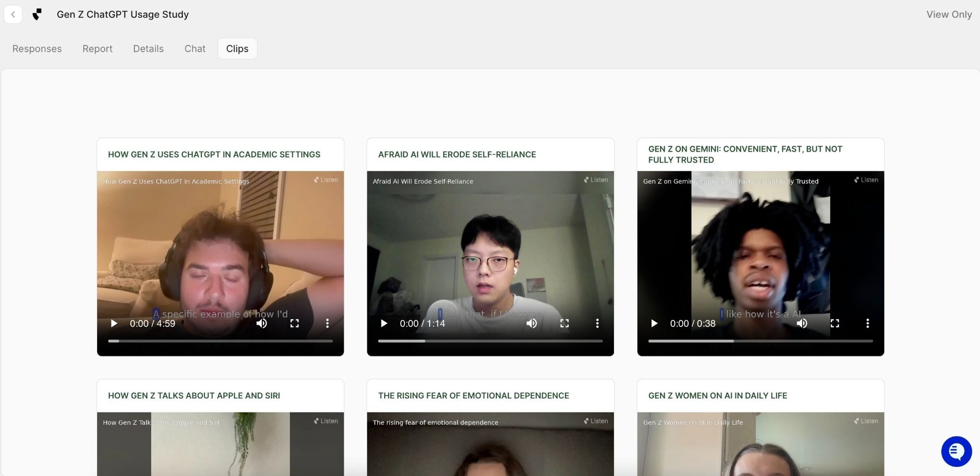Screen dimensions: 980x476
Task: Click the 0:00 / 0:38 time display
Action: [x=693, y=323]
